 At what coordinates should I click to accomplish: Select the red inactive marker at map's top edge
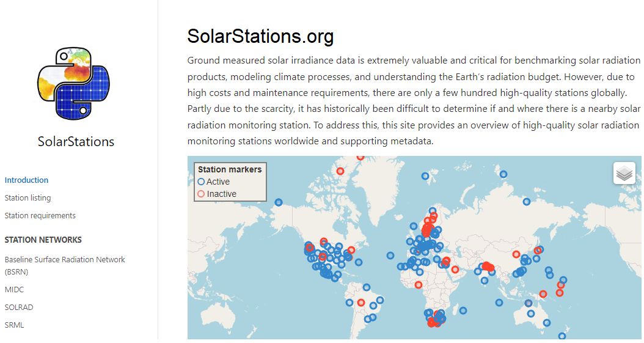pos(360,157)
